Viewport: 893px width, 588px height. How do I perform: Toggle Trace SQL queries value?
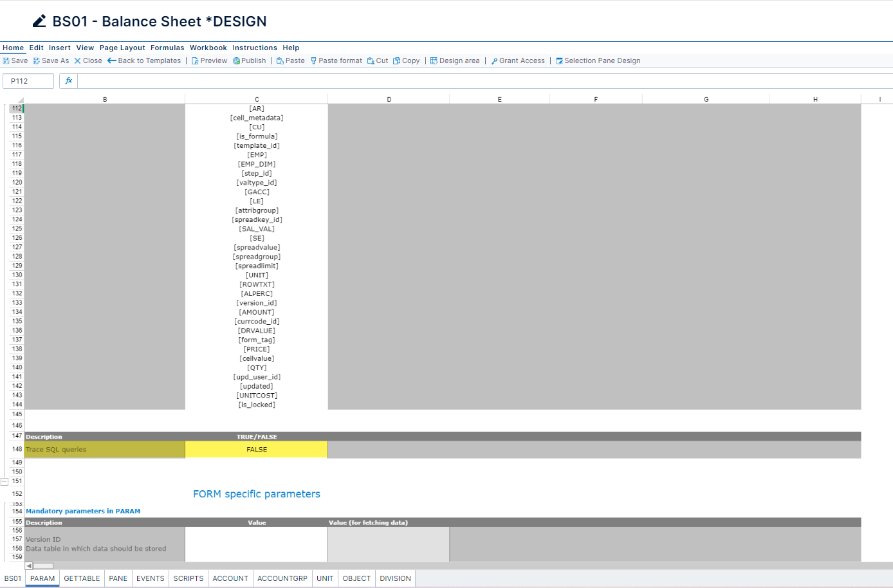coord(256,449)
